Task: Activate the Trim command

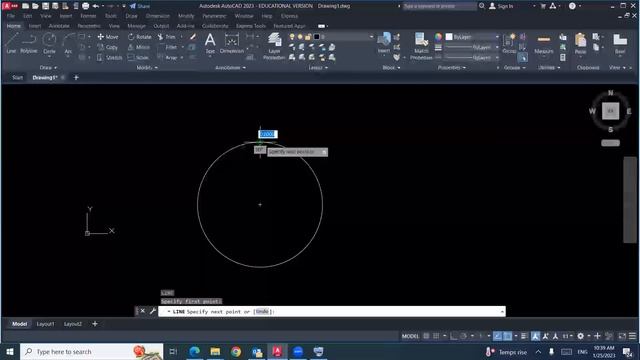Action: [167, 37]
